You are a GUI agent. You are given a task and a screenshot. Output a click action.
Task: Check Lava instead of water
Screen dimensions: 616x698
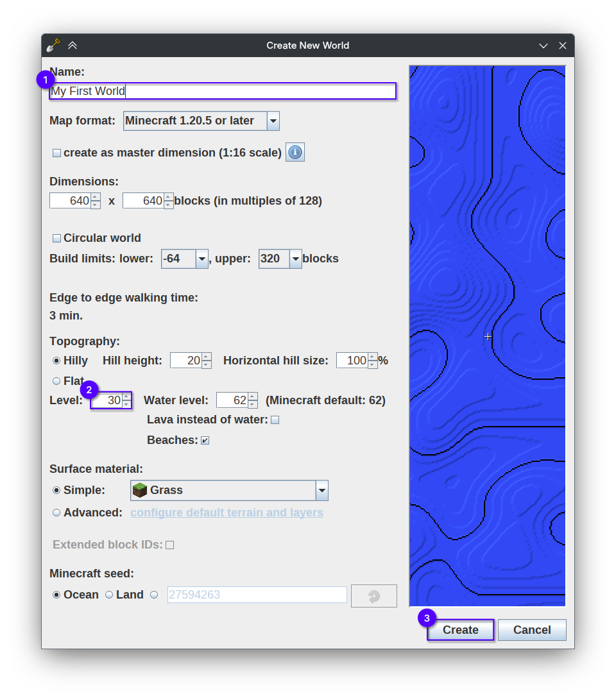pos(275,420)
